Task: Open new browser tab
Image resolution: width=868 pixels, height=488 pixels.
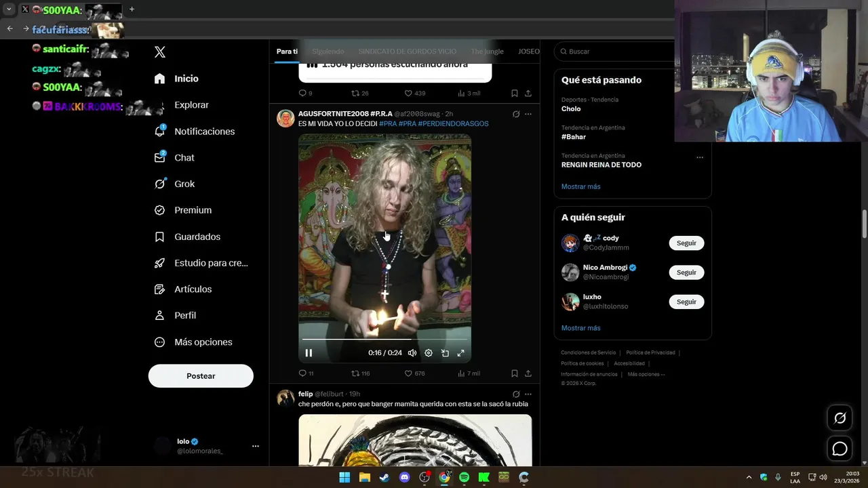Action: click(x=132, y=9)
